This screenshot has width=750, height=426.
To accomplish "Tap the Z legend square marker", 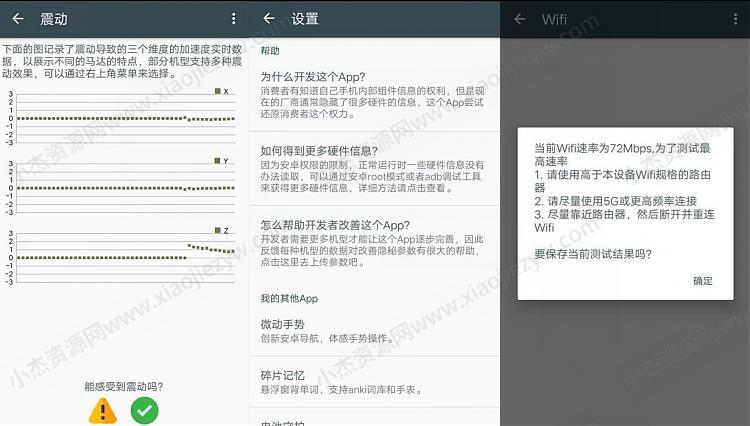I will (218, 230).
